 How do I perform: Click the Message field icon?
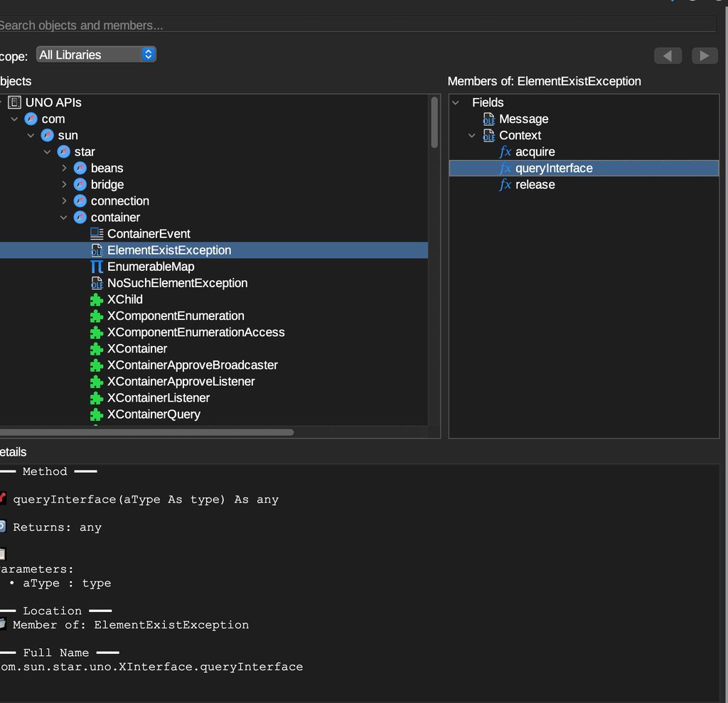[x=488, y=119]
